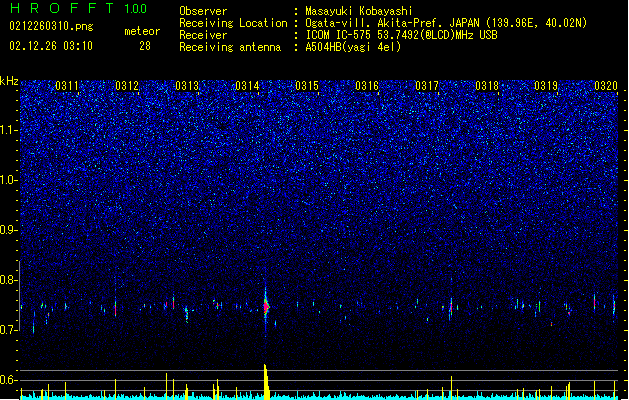Screen dimensions: 629x400
Task: Click the 0315 time marker
Action: (307, 86)
